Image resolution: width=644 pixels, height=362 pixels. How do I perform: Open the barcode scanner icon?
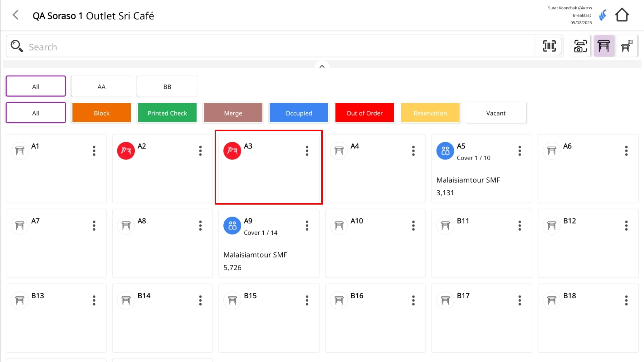pyautogui.click(x=549, y=46)
